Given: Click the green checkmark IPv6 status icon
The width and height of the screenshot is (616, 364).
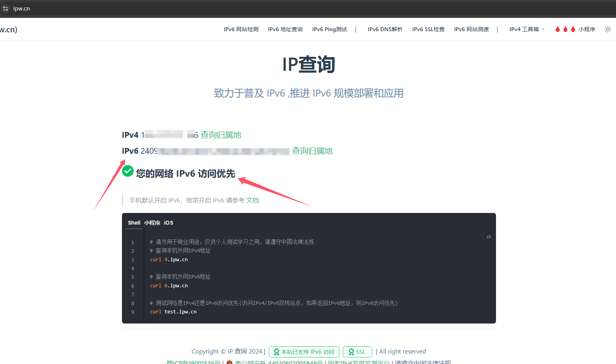Looking at the screenshot, I should [x=128, y=171].
